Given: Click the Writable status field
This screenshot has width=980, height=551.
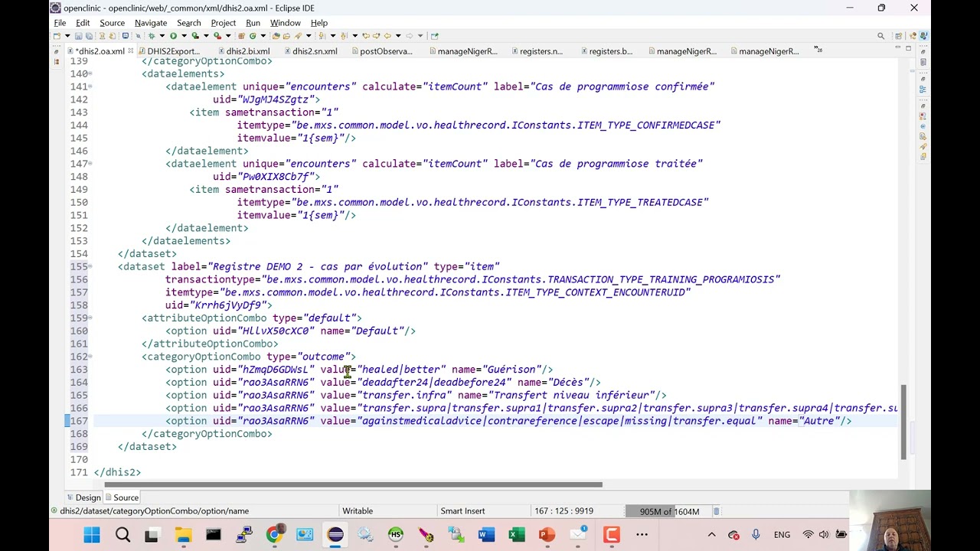Looking at the screenshot, I should coord(358,511).
